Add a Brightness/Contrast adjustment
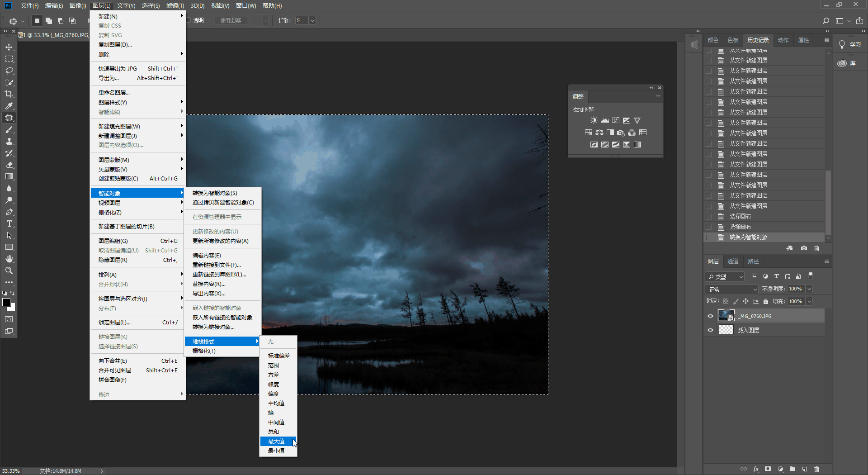Screen dimensions: 868x475 pos(594,120)
